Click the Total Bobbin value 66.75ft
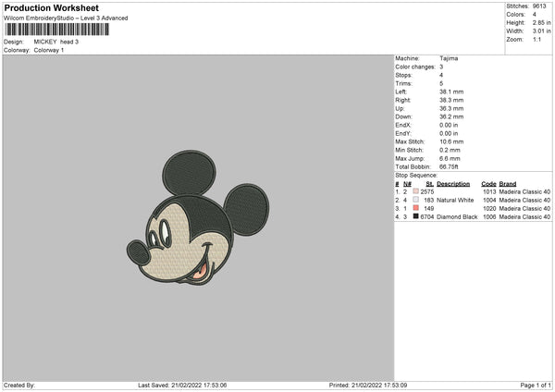Viewport: 555px width, 392px height. (x=449, y=167)
